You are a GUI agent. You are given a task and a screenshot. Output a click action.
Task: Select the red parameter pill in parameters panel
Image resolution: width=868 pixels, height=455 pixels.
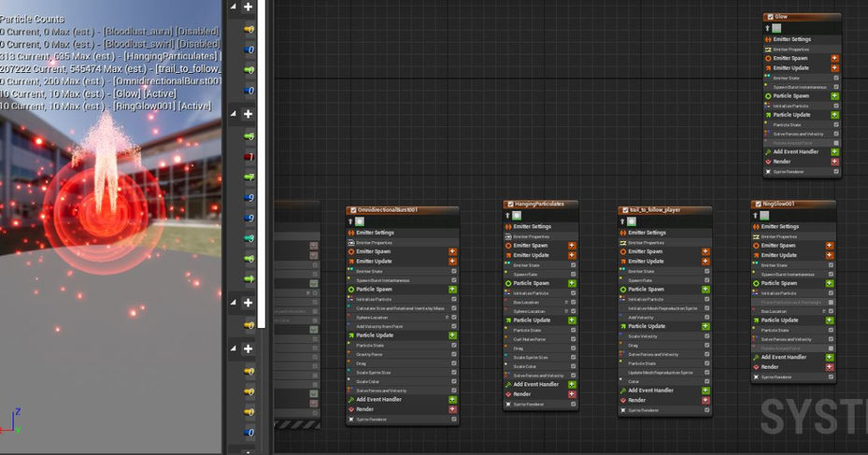[x=249, y=157]
